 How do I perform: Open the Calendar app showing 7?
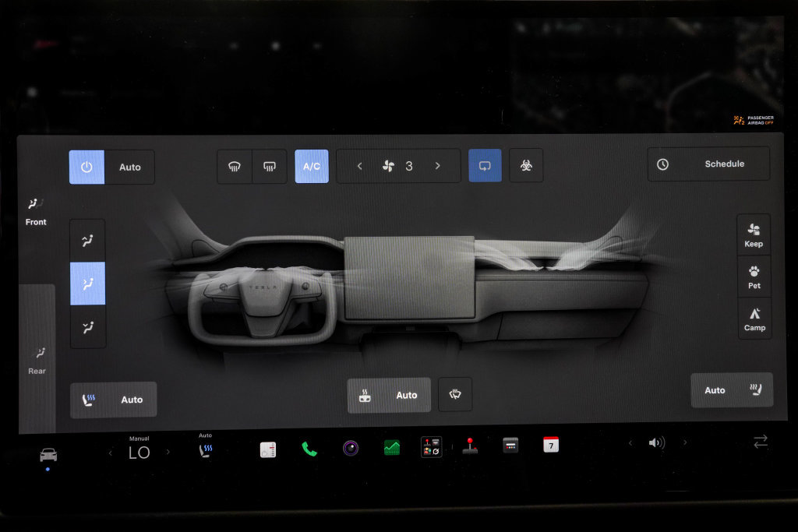coord(551,445)
